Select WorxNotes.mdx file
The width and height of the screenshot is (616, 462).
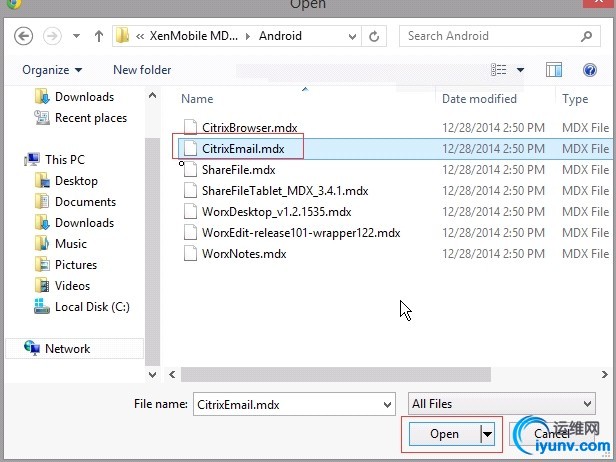pos(244,254)
